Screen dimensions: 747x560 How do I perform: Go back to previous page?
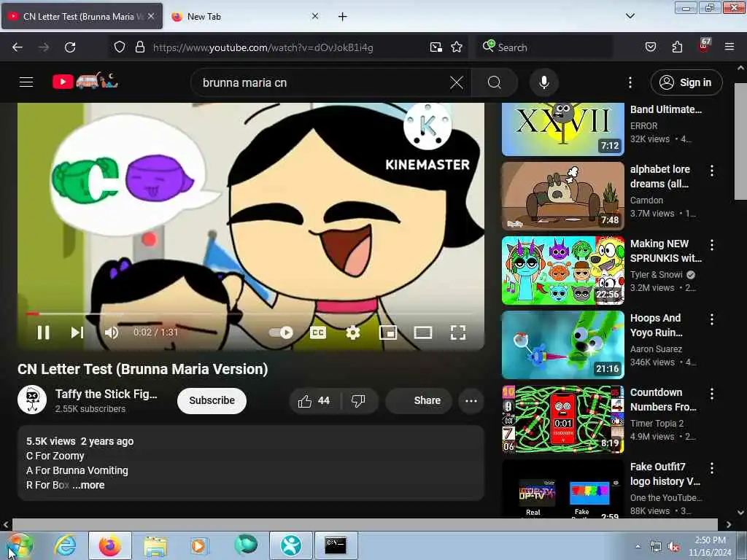pos(18,47)
